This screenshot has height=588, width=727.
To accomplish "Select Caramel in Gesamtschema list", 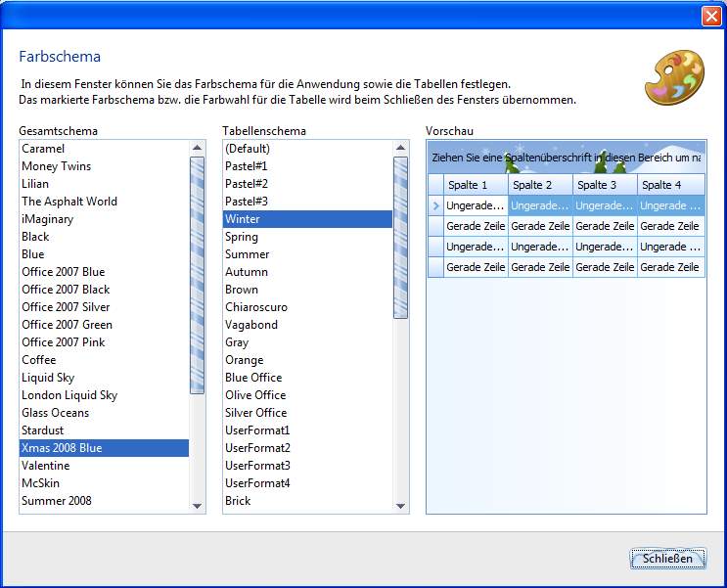I will [x=105, y=149].
